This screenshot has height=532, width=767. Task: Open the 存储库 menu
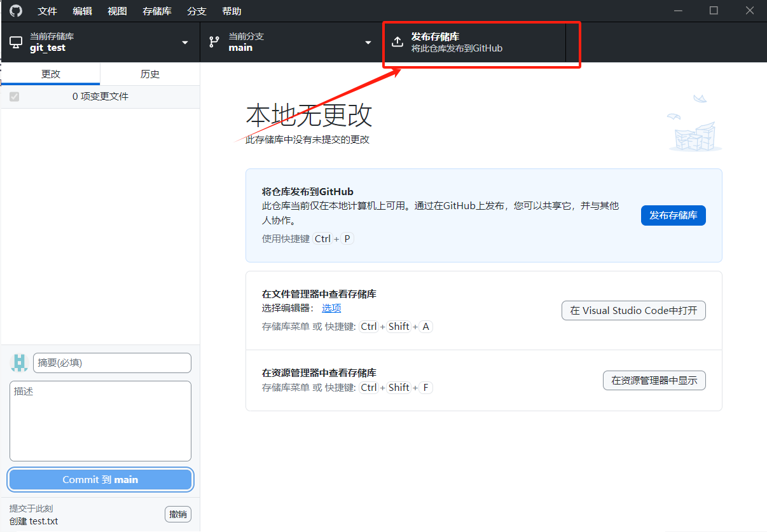coord(156,11)
